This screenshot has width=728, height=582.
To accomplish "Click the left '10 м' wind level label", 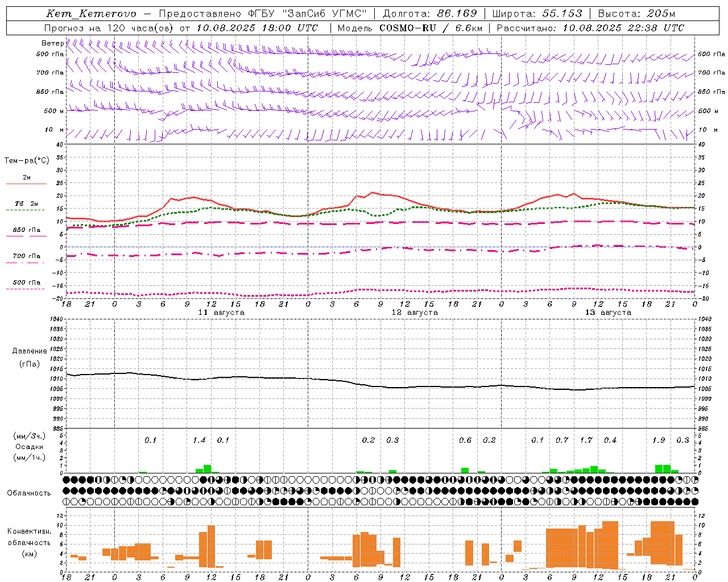I will point(54,130).
